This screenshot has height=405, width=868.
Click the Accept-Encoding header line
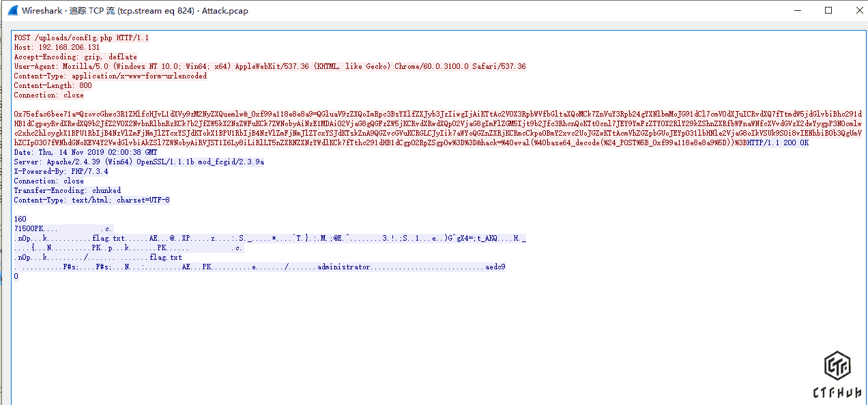coord(75,57)
